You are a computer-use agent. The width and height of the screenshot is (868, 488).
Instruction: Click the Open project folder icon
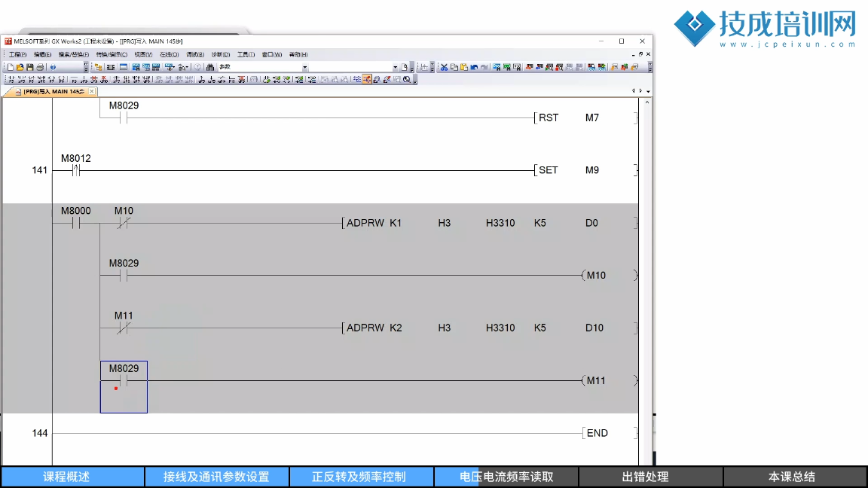coord(20,67)
